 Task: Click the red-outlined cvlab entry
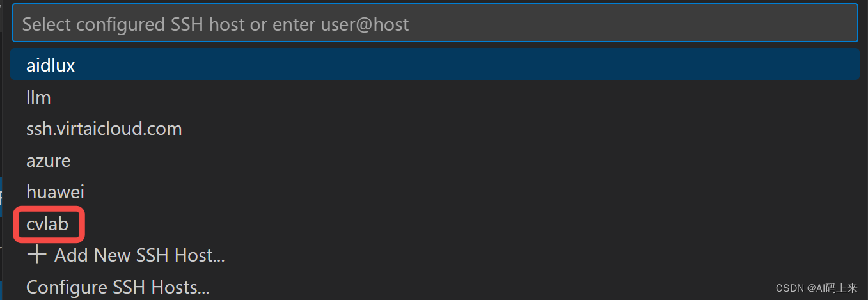coord(49,224)
